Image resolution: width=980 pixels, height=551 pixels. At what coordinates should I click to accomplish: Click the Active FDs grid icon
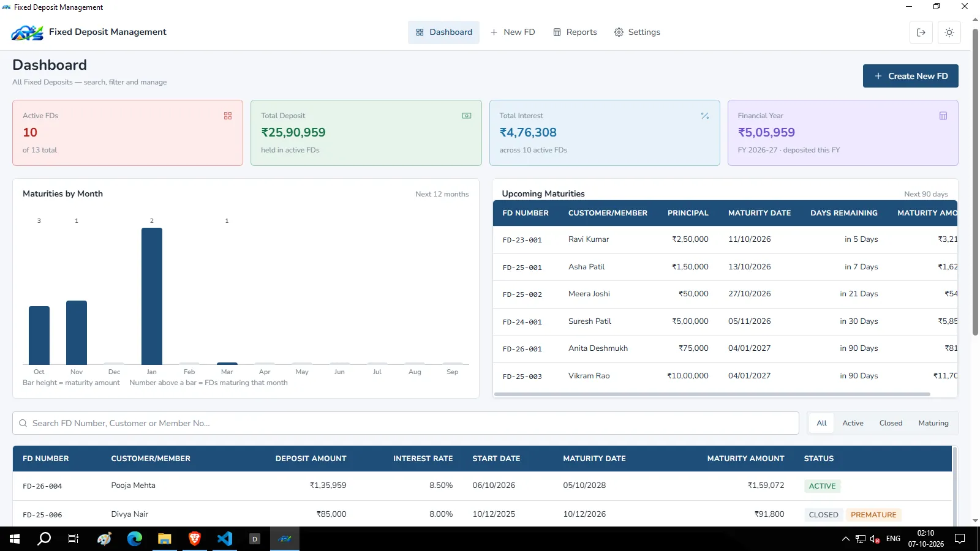(228, 116)
